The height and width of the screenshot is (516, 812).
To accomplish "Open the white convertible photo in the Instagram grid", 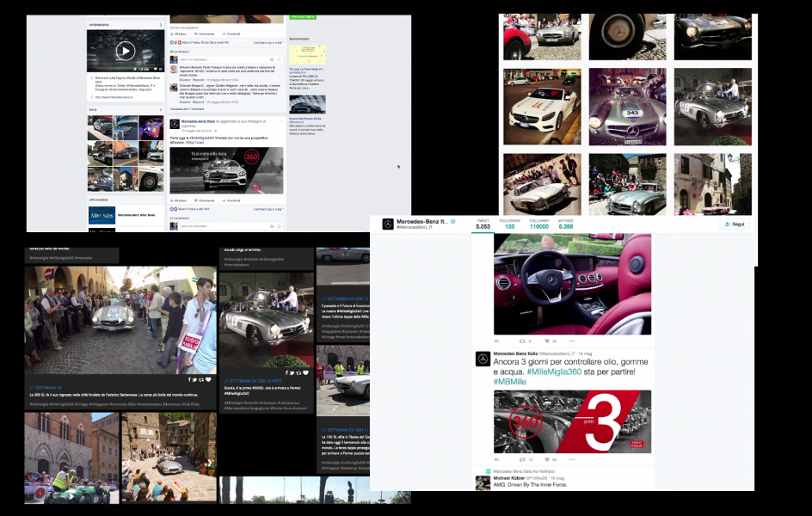I will [542, 107].
